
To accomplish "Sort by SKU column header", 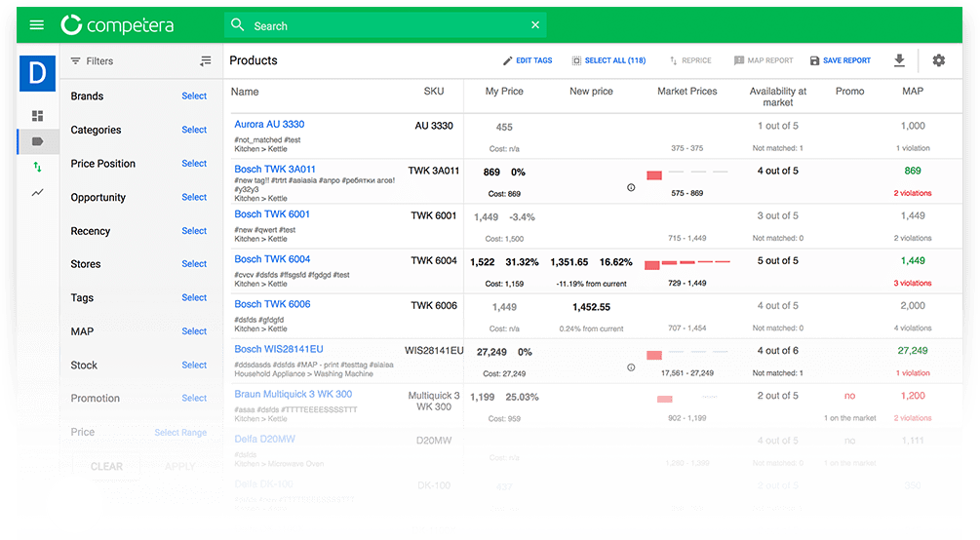I will click(x=434, y=92).
